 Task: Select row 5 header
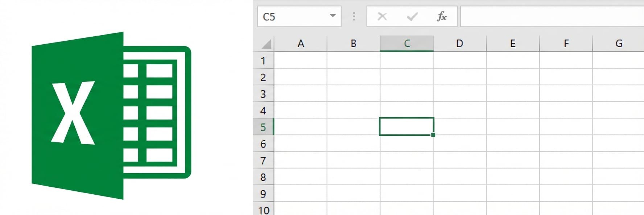click(x=264, y=127)
